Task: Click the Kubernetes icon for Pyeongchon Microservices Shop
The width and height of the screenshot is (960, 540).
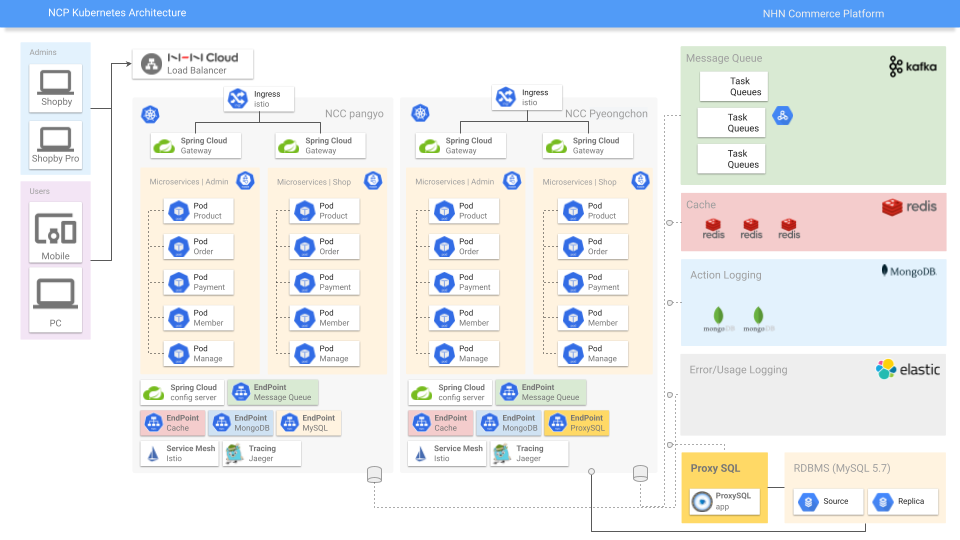Action: point(640,181)
